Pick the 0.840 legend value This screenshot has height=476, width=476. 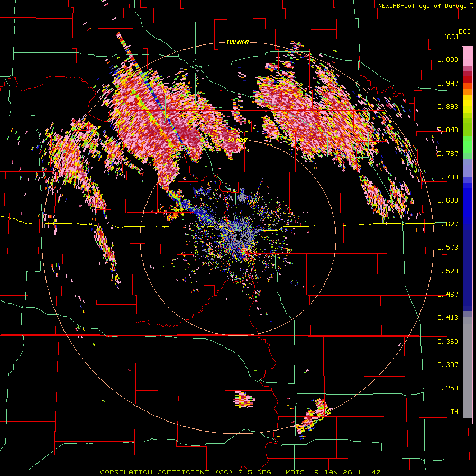click(x=448, y=130)
